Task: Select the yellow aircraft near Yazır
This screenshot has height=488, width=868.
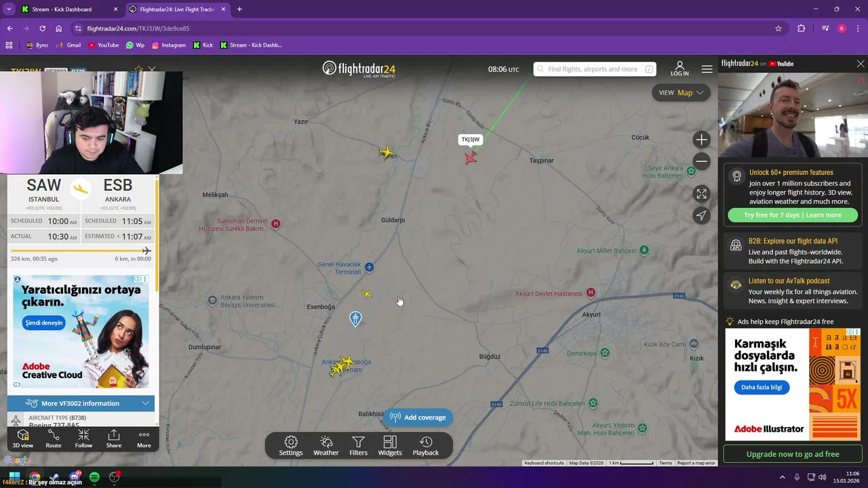Action: coord(387,152)
